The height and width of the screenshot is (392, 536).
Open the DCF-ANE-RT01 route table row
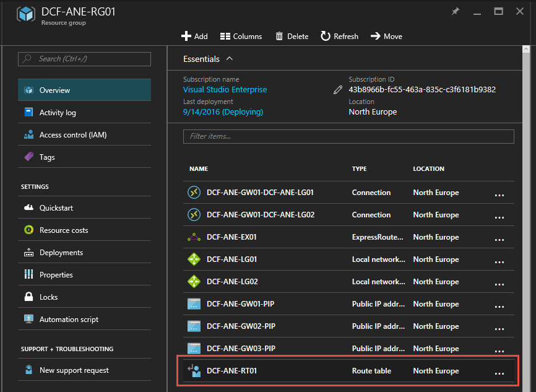click(231, 371)
